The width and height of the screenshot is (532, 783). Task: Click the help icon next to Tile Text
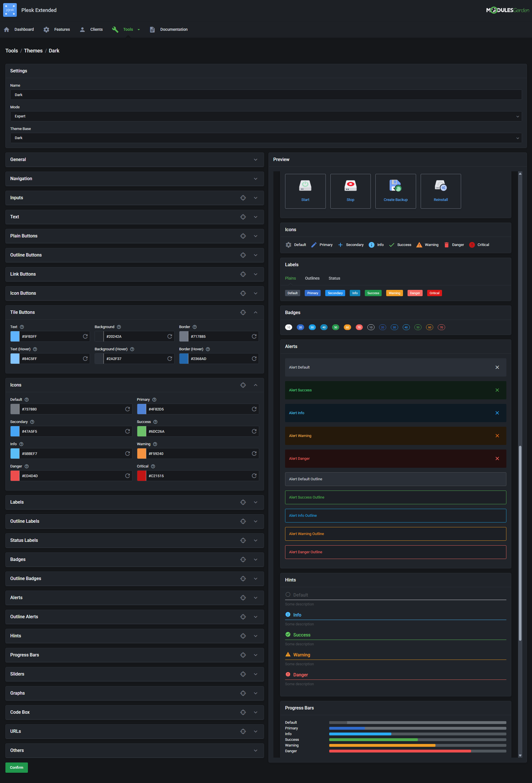(x=22, y=327)
